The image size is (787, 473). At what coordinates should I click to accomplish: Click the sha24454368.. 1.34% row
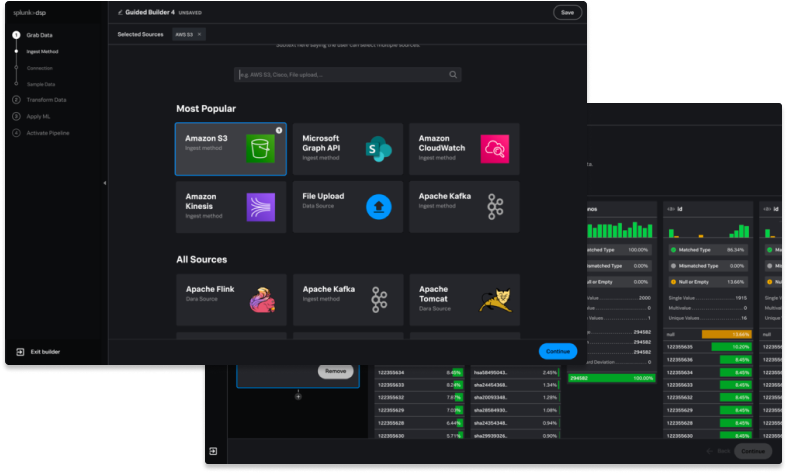pos(515,385)
